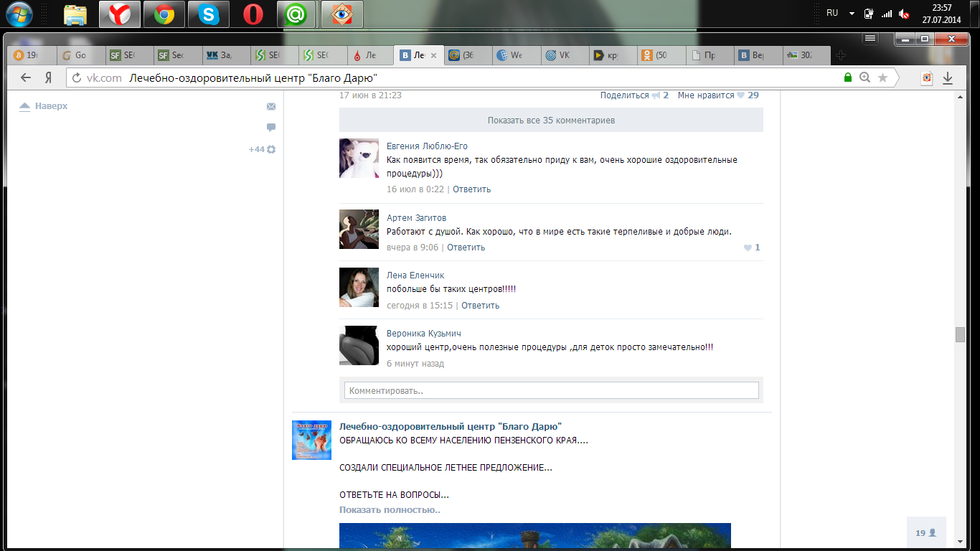Switch to Yandex Browser in the taskbar
Viewport: 980px width, 551px height.
(120, 14)
